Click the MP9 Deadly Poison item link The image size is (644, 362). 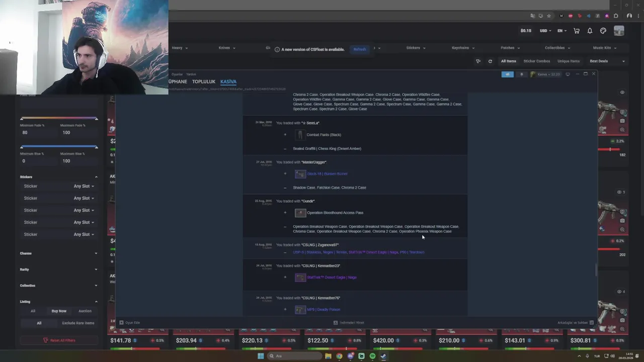324,310
